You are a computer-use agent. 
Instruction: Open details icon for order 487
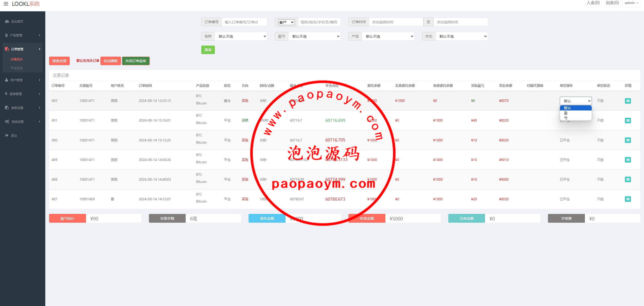click(x=628, y=199)
